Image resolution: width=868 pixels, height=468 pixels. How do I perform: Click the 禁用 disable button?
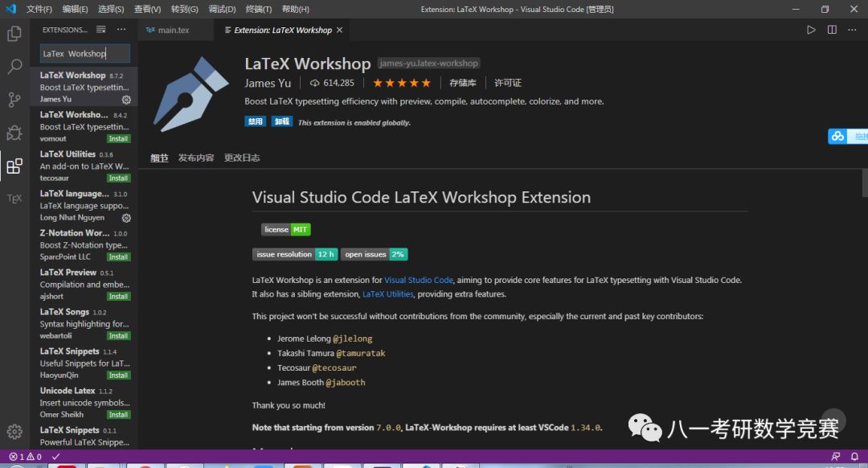(x=256, y=121)
